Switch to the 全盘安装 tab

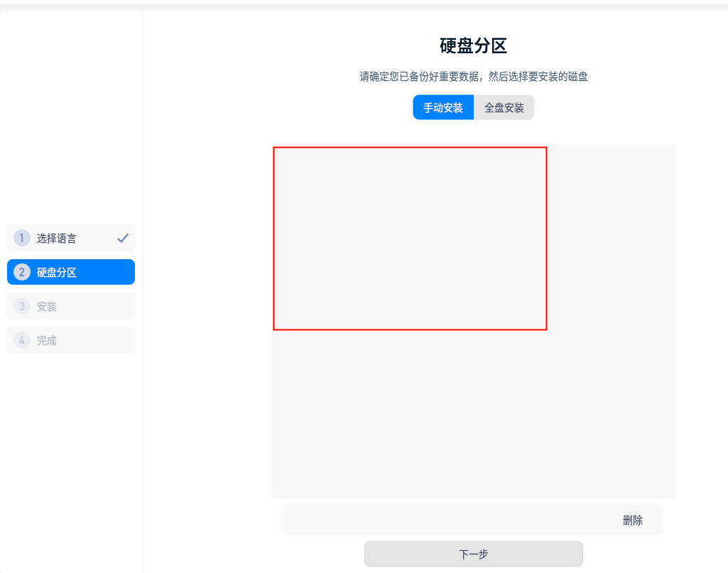point(504,107)
